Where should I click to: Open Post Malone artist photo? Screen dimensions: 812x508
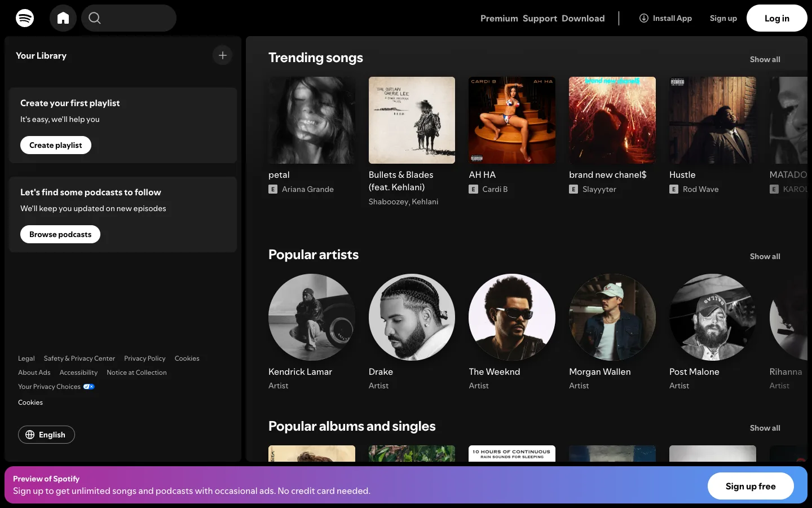713,317
